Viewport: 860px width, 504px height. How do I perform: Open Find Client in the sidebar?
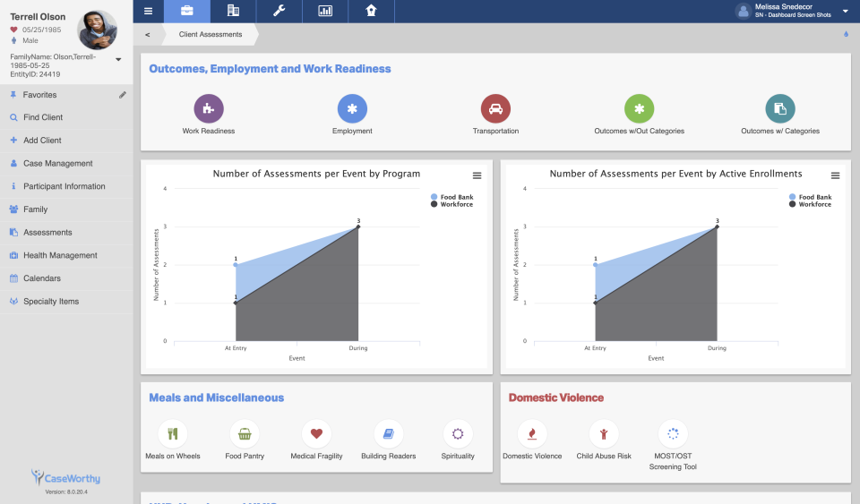[x=65, y=117]
